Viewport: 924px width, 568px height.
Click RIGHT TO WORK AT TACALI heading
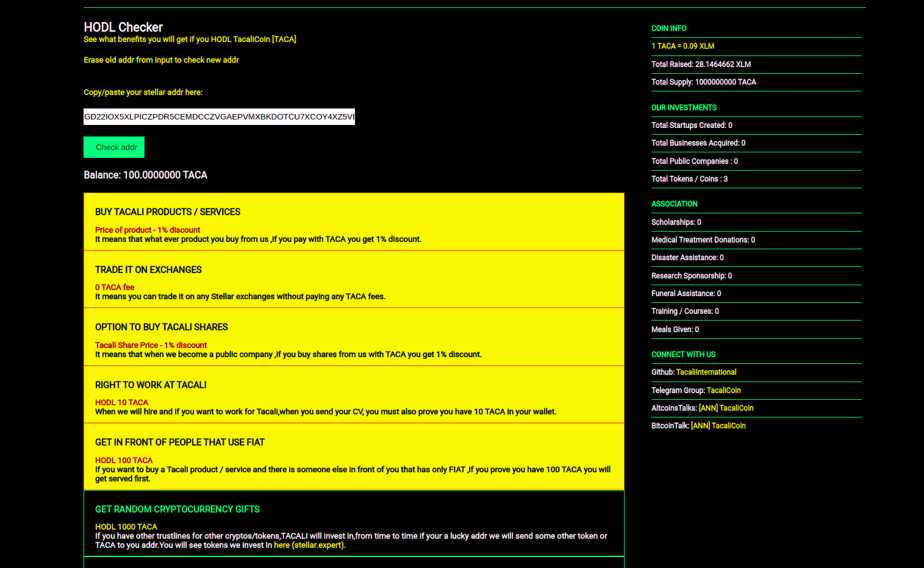click(151, 385)
